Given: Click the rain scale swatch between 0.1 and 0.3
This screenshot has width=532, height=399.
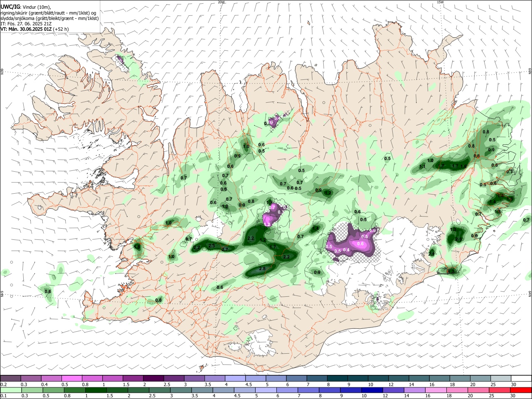Looking at the screenshot, I should coord(10,390).
